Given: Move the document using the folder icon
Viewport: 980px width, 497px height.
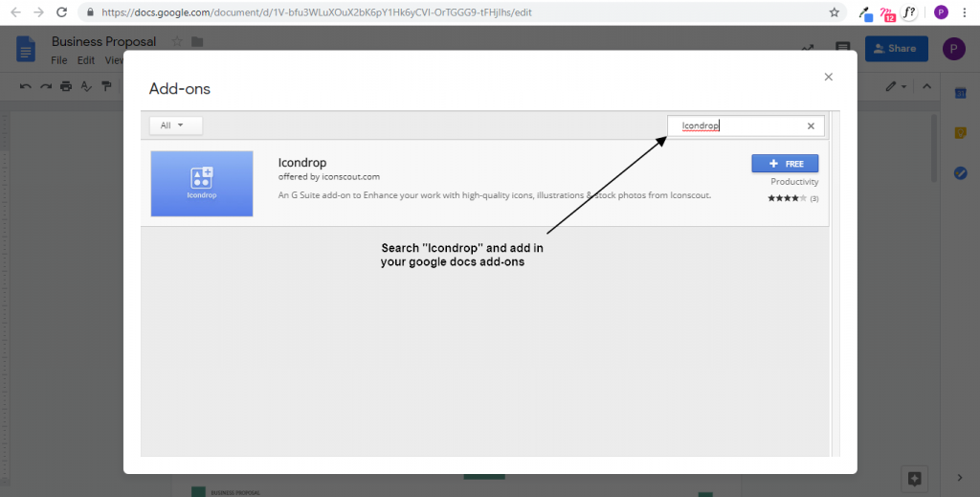Looking at the screenshot, I should pos(197,42).
